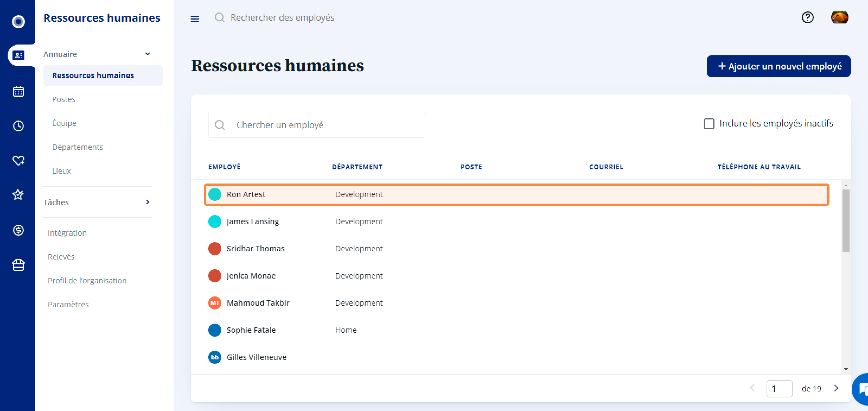The image size is (868, 411).
Task: Open the heart benefits sidebar icon
Action: (18, 160)
